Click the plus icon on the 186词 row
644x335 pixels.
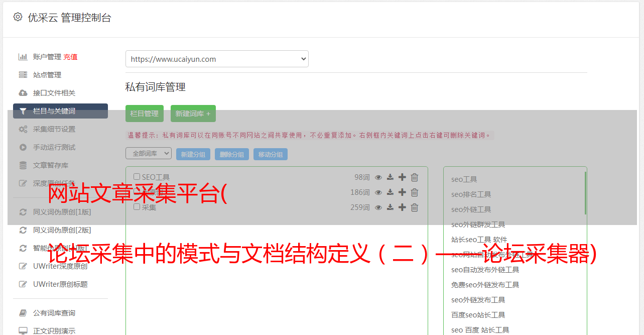(402, 192)
